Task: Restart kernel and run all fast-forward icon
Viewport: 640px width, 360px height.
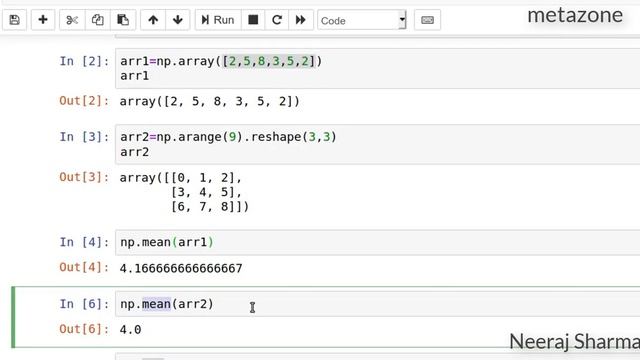Action: pos(301,20)
